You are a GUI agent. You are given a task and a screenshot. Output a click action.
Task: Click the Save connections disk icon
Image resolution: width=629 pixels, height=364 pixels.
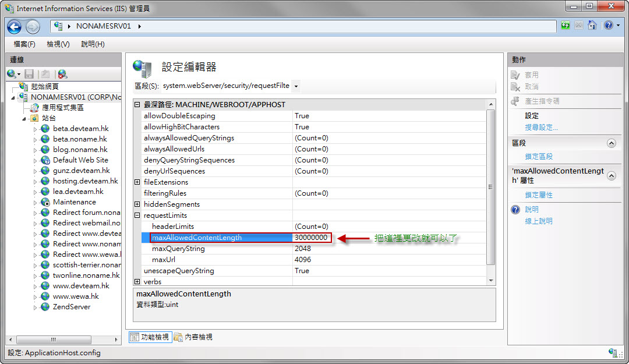[29, 74]
